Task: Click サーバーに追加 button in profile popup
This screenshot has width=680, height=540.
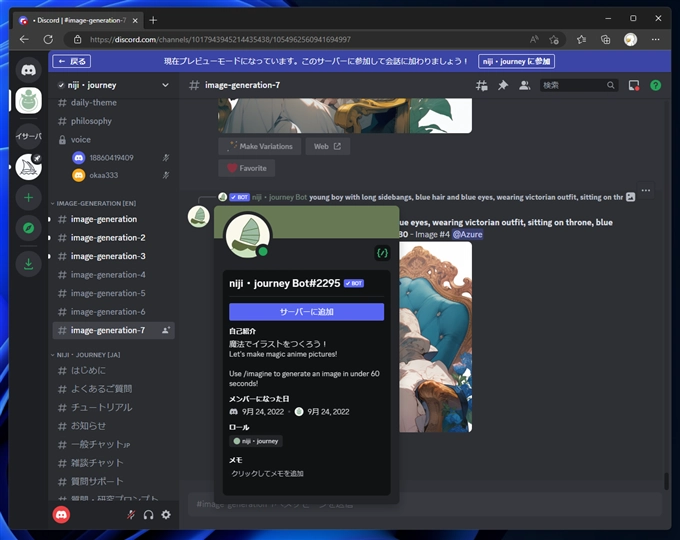Action: [x=307, y=312]
